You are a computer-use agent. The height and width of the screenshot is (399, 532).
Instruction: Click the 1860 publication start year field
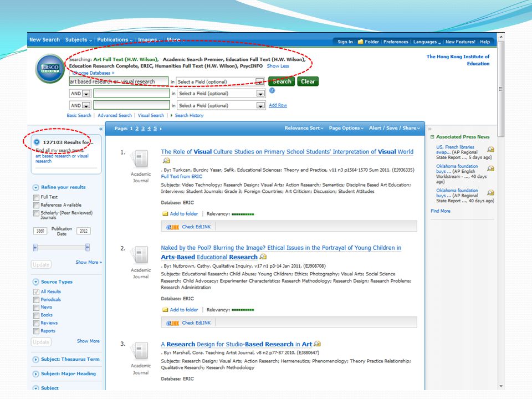40,231
